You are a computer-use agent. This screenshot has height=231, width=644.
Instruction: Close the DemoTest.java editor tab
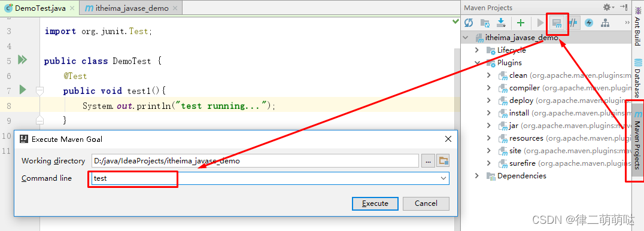point(72,8)
